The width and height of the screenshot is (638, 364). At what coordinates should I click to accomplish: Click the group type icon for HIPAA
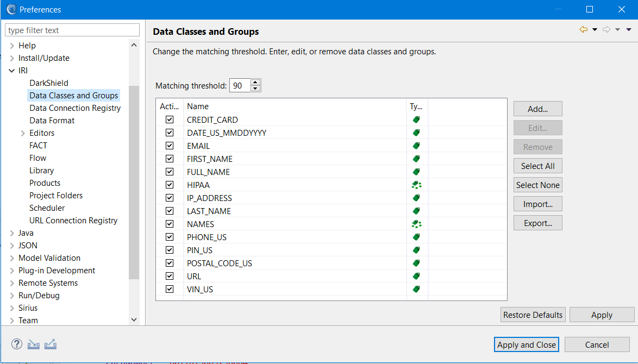(x=416, y=185)
